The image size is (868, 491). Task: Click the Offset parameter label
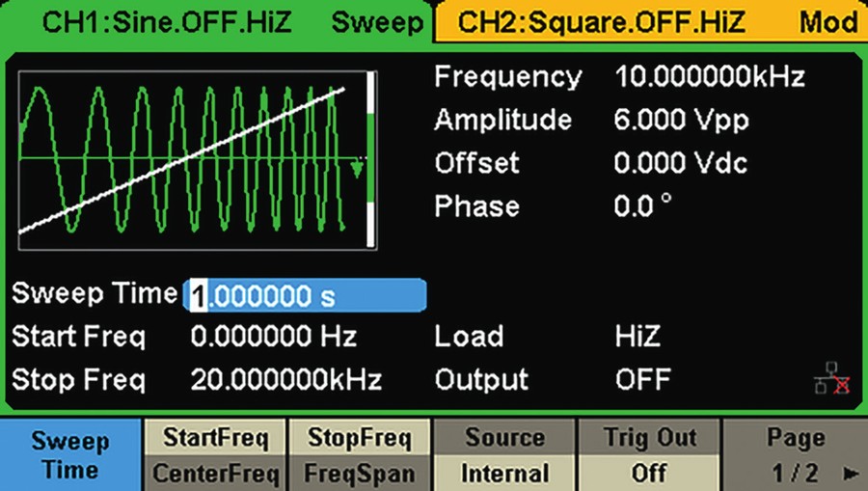(476, 163)
